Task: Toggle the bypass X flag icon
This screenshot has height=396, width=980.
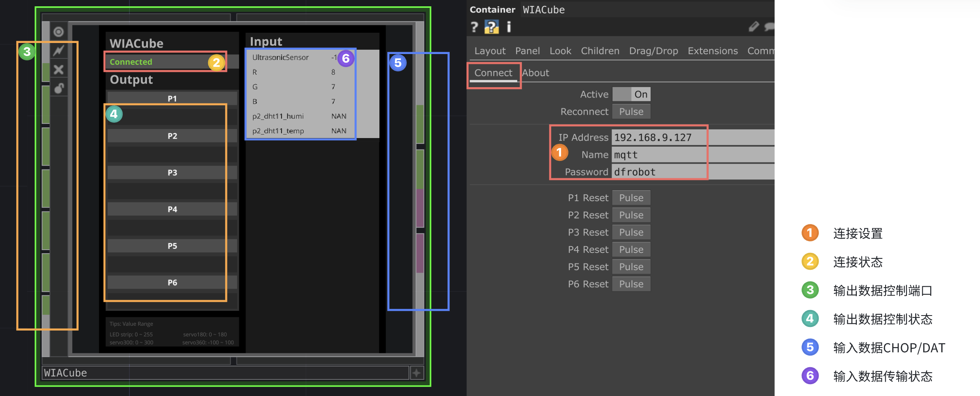Action: (58, 69)
